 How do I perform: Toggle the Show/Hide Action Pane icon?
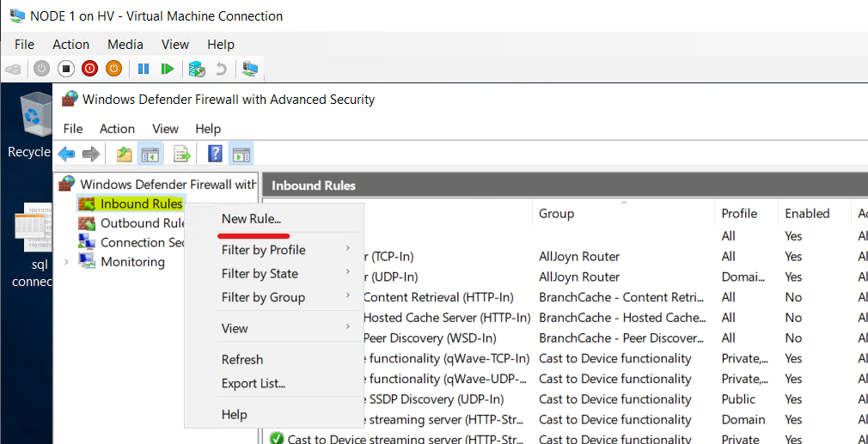241,155
